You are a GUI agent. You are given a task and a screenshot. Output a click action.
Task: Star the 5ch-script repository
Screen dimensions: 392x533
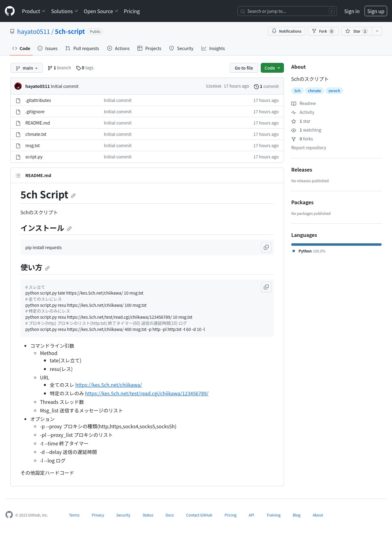[357, 31]
